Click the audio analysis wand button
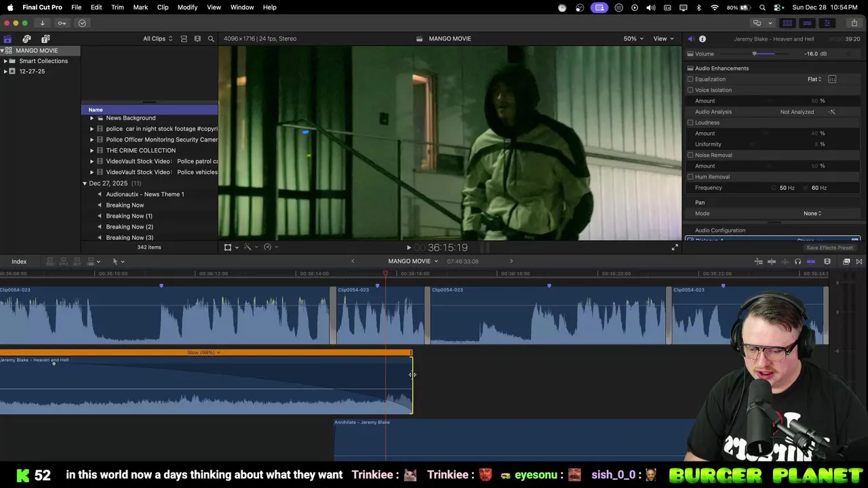This screenshot has height=488, width=868. pos(832,112)
